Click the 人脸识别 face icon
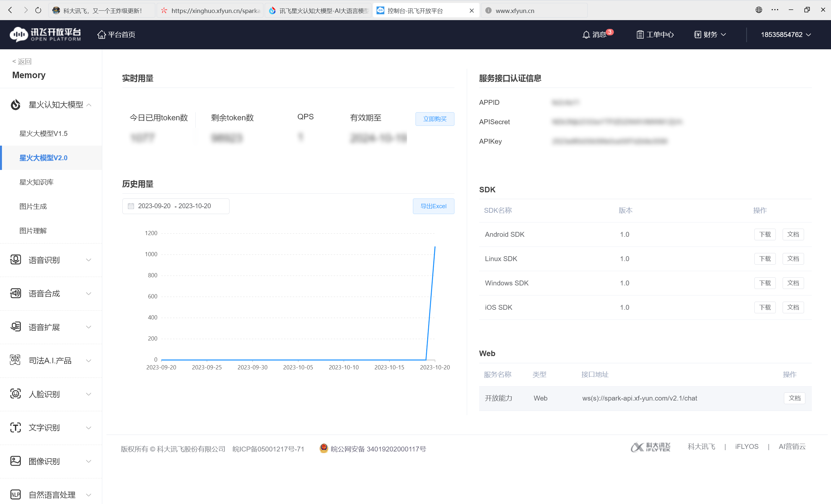The width and height of the screenshot is (831, 504). point(16,394)
